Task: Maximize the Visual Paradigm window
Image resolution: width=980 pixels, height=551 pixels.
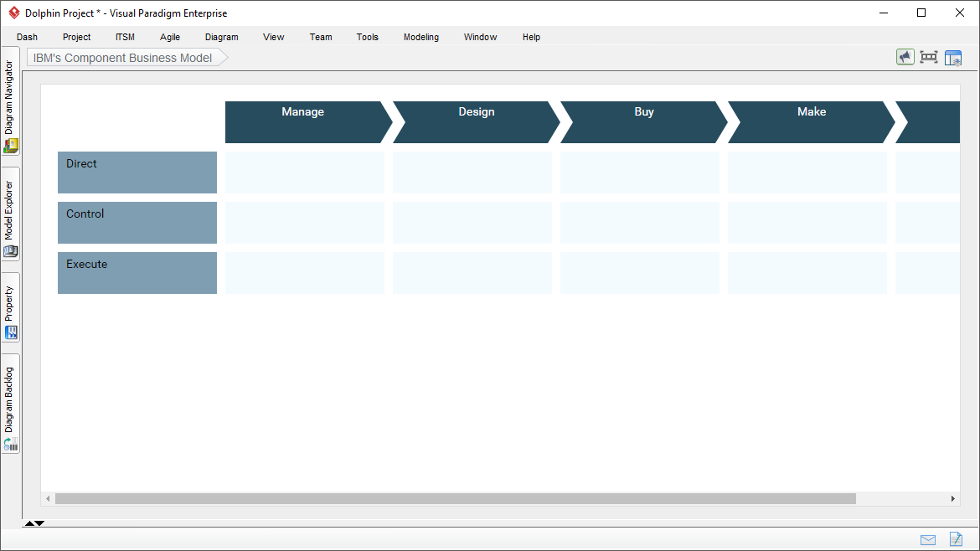Action: pyautogui.click(x=921, y=13)
